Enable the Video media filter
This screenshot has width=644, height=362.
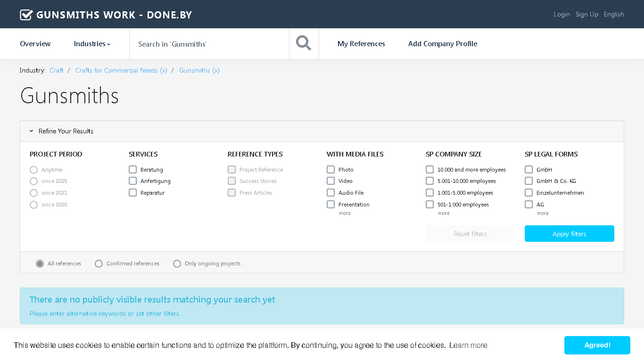coord(330,181)
